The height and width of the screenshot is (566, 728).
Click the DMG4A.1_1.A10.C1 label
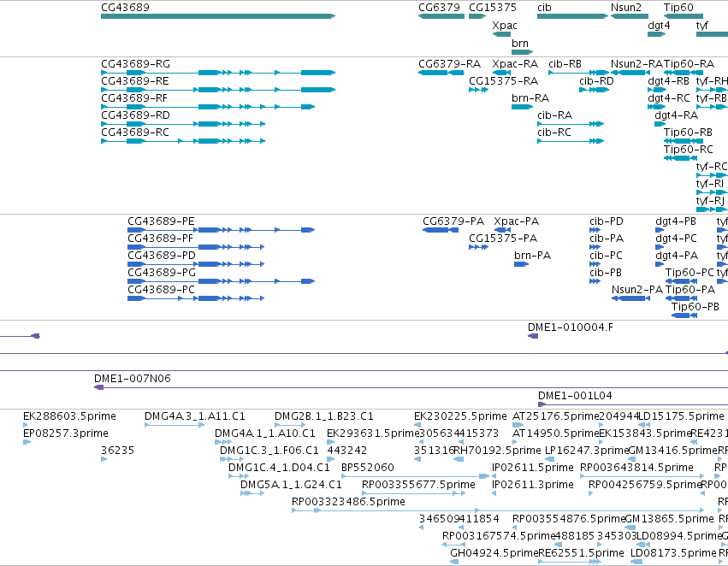(265, 433)
